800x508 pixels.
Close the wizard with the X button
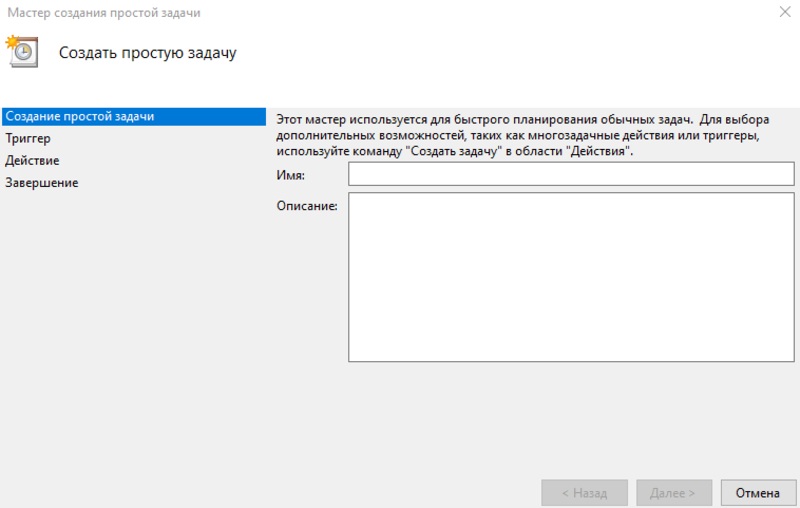tap(783, 13)
